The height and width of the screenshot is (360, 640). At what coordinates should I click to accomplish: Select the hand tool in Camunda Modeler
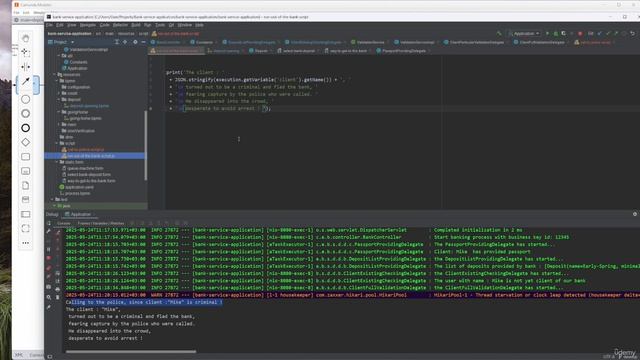pyautogui.click(x=25, y=38)
